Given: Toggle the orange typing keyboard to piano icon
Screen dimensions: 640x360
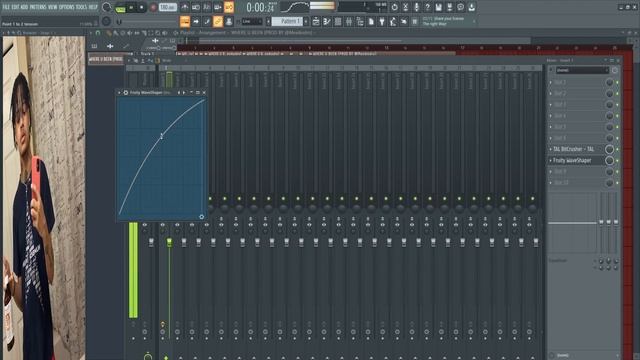Looking at the screenshot, I should point(184,21).
